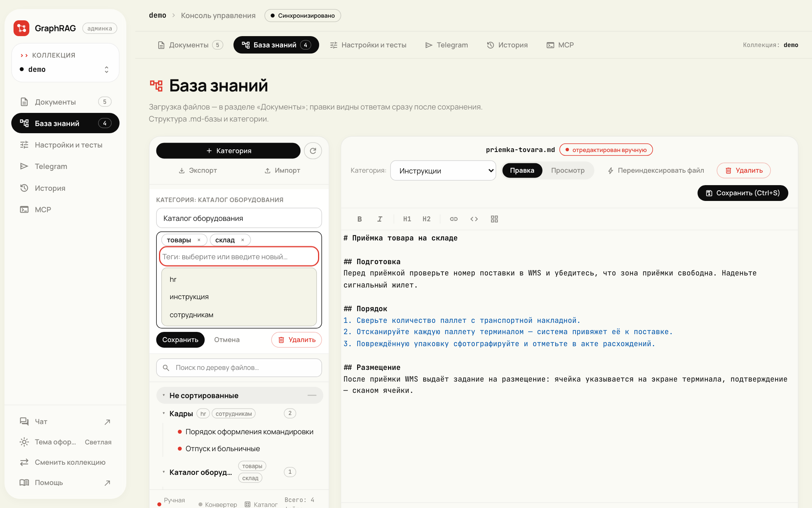Select 'hr' tag suggestion
The width and height of the screenshot is (812, 508).
[x=239, y=280]
